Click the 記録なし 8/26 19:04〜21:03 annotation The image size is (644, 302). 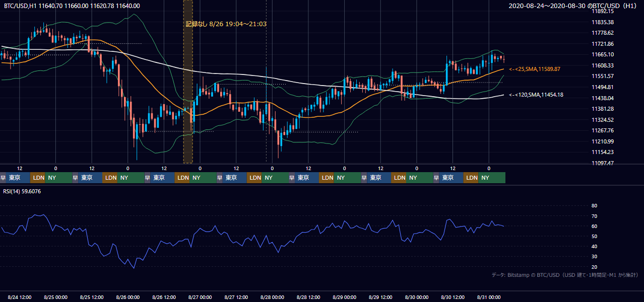click(x=226, y=24)
